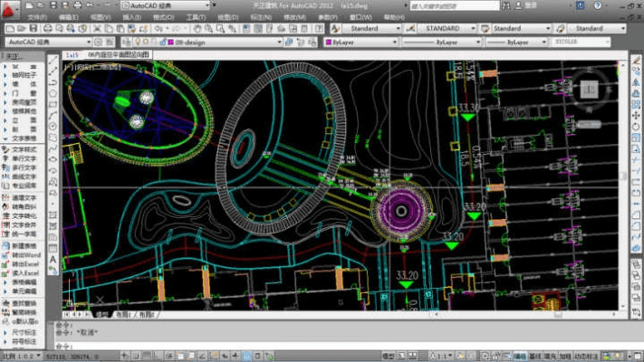This screenshot has width=644, height=362.
Task: Toggle the 编组 status bar button
Action: coord(519,357)
